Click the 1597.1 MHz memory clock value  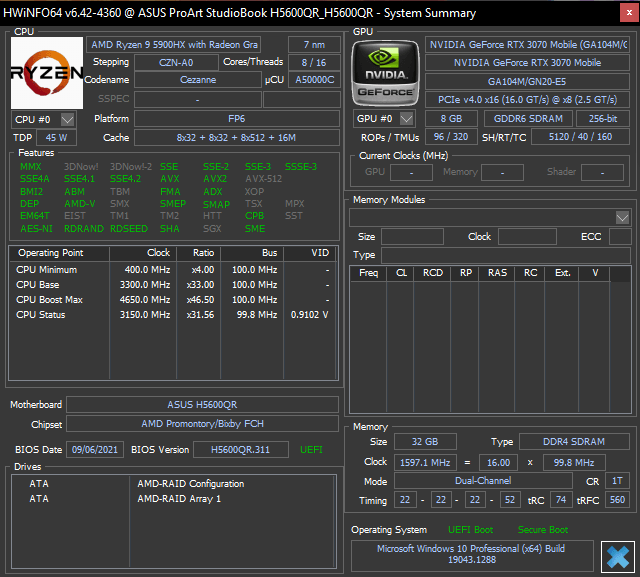tap(425, 463)
